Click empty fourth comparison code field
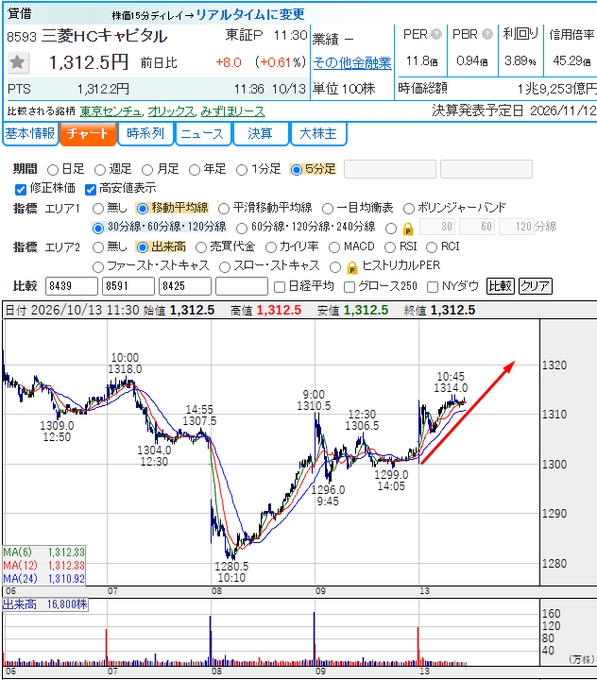 coord(242,286)
